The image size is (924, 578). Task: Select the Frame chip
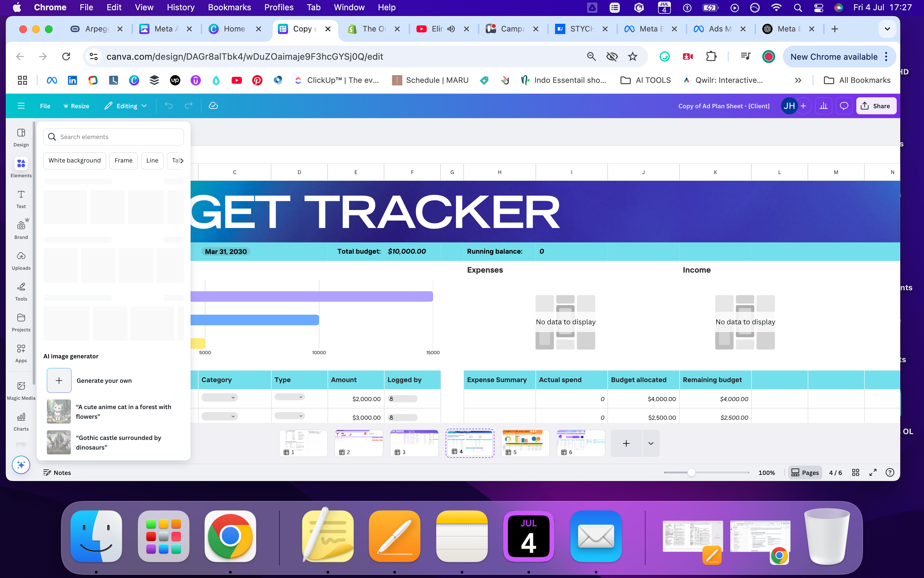(123, 161)
